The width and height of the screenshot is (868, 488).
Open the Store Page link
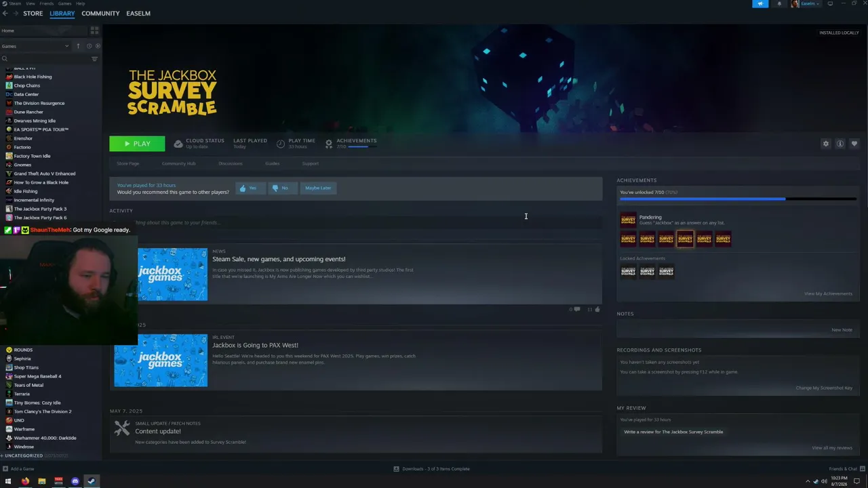127,163
